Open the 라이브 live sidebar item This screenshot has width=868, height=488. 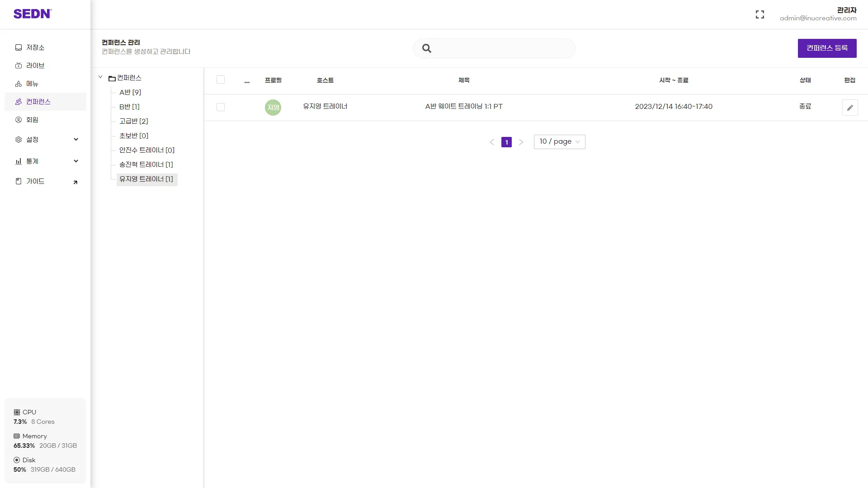(x=35, y=66)
